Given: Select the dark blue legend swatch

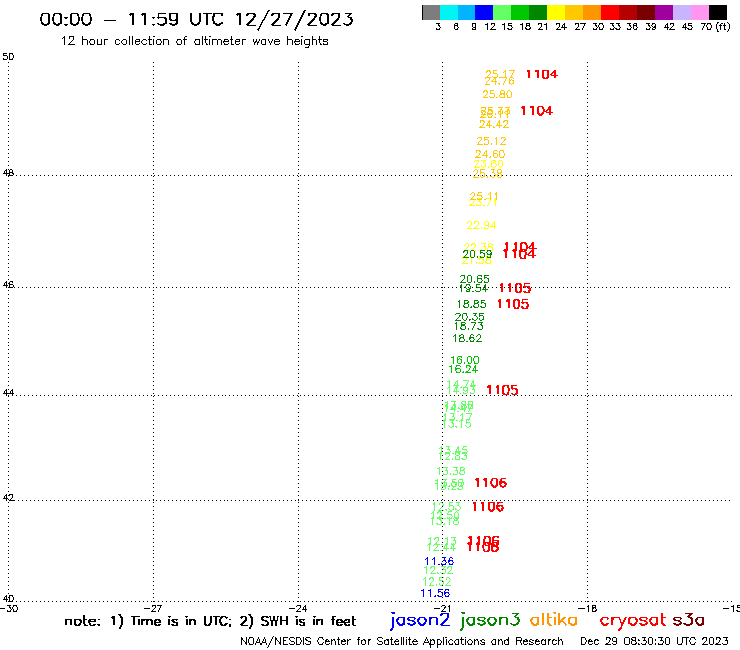Looking at the screenshot, I should pyautogui.click(x=484, y=12).
